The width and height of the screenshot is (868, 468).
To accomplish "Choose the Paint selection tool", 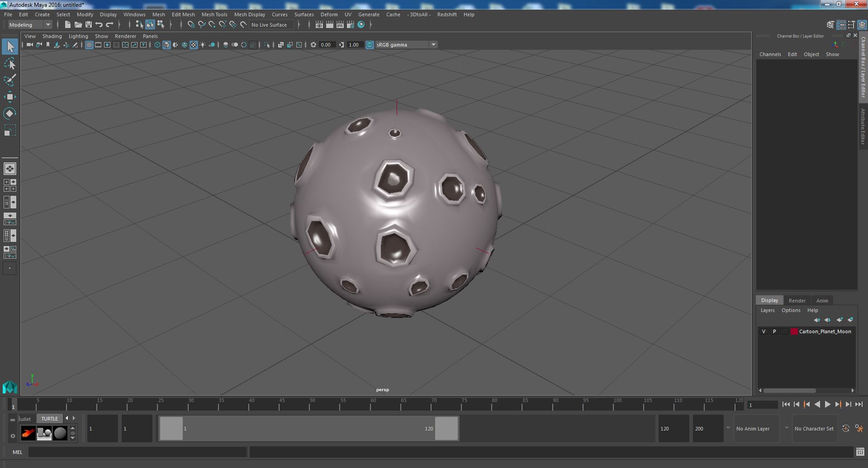I will click(x=10, y=80).
